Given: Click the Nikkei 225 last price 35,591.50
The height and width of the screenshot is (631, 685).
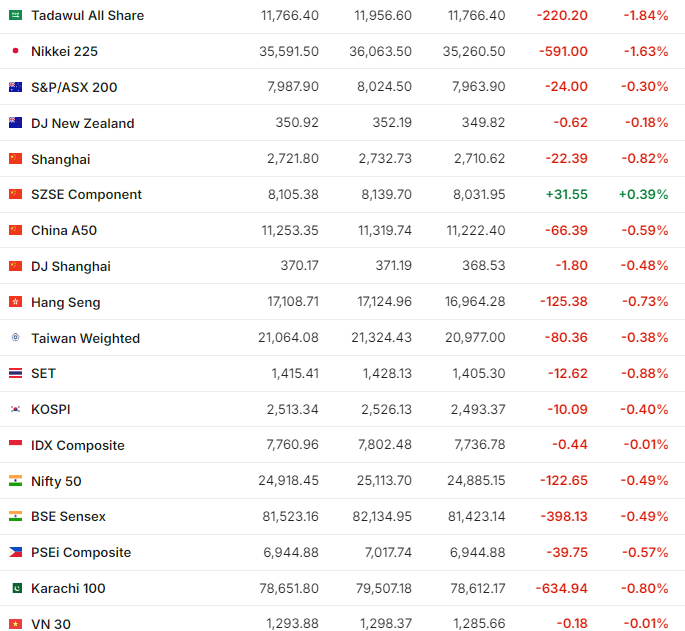Looking at the screenshot, I should (288, 51).
